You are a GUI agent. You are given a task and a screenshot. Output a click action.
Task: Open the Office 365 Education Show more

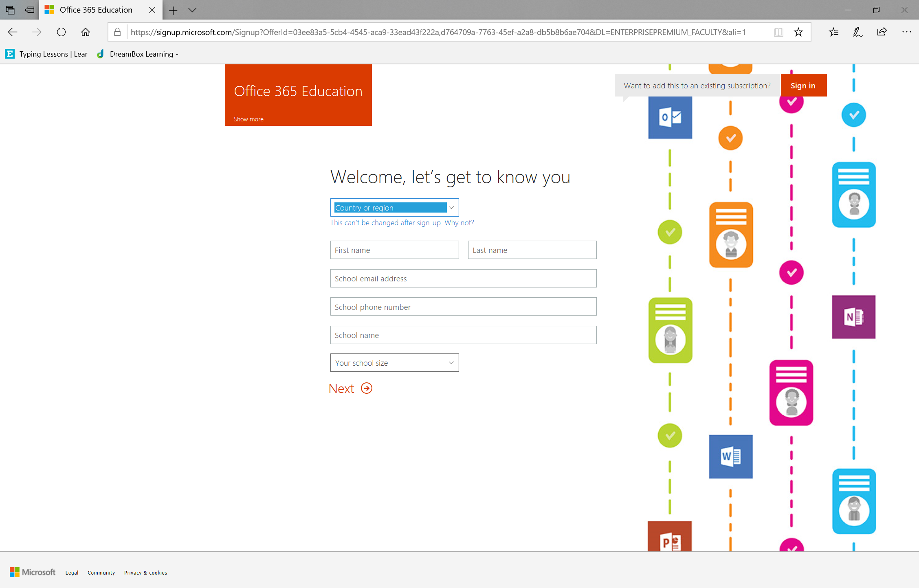point(248,118)
